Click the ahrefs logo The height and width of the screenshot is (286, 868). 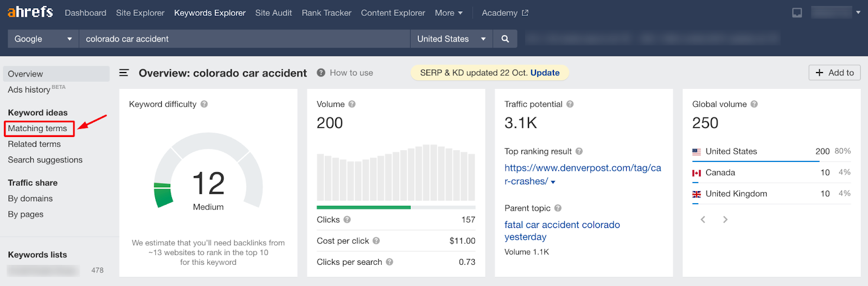[x=30, y=12]
